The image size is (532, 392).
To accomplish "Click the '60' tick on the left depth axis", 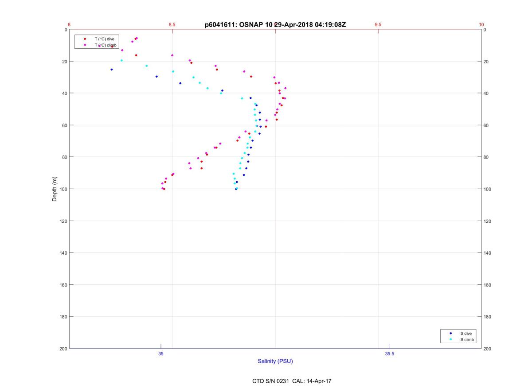I will (64, 125).
